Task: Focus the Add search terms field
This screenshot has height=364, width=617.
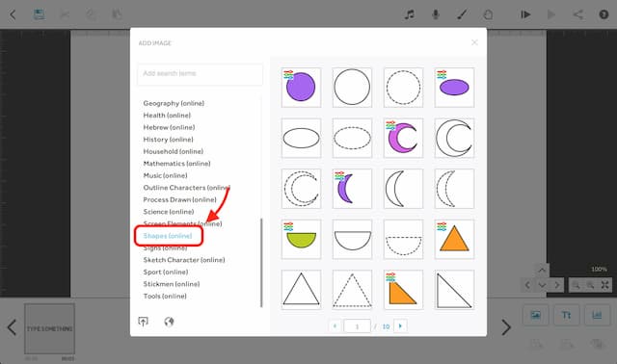Action: point(200,74)
